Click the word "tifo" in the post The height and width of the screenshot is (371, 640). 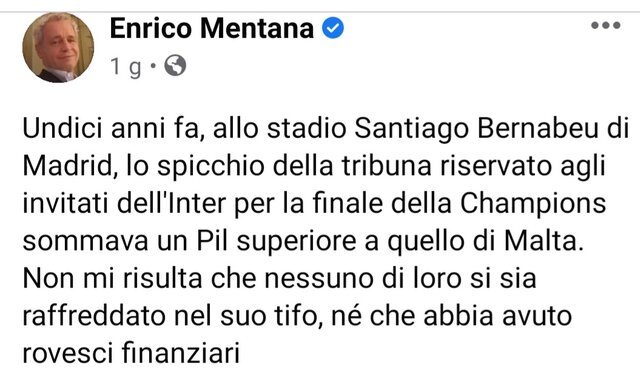tap(296, 316)
